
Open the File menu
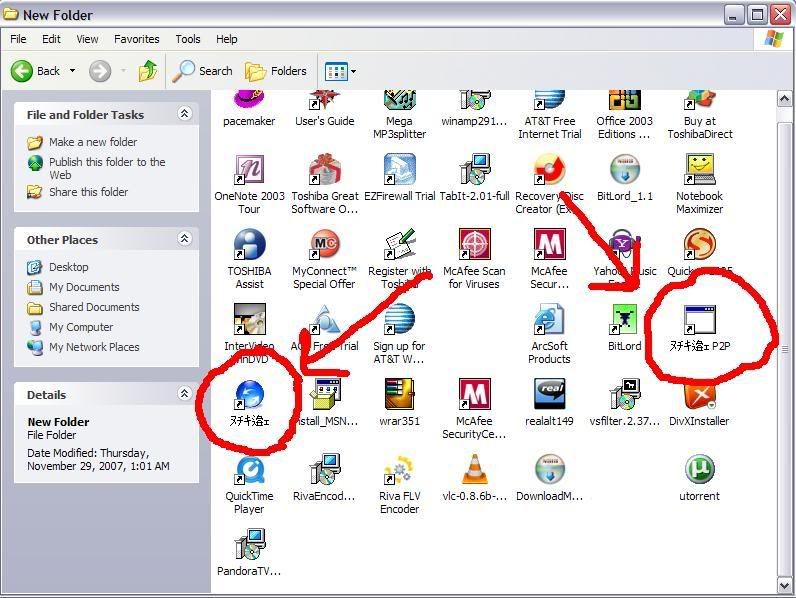(x=18, y=39)
